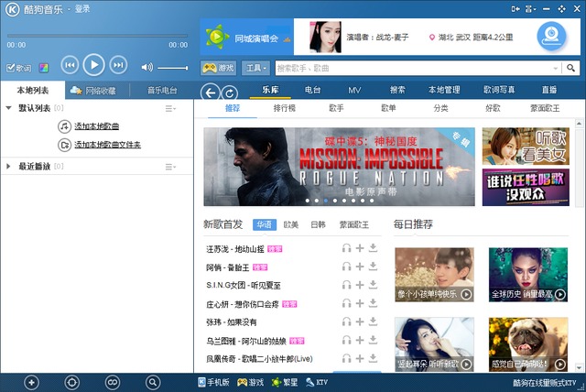Skip to previous track
Image resolution: width=586 pixels, height=392 pixels.
point(70,65)
